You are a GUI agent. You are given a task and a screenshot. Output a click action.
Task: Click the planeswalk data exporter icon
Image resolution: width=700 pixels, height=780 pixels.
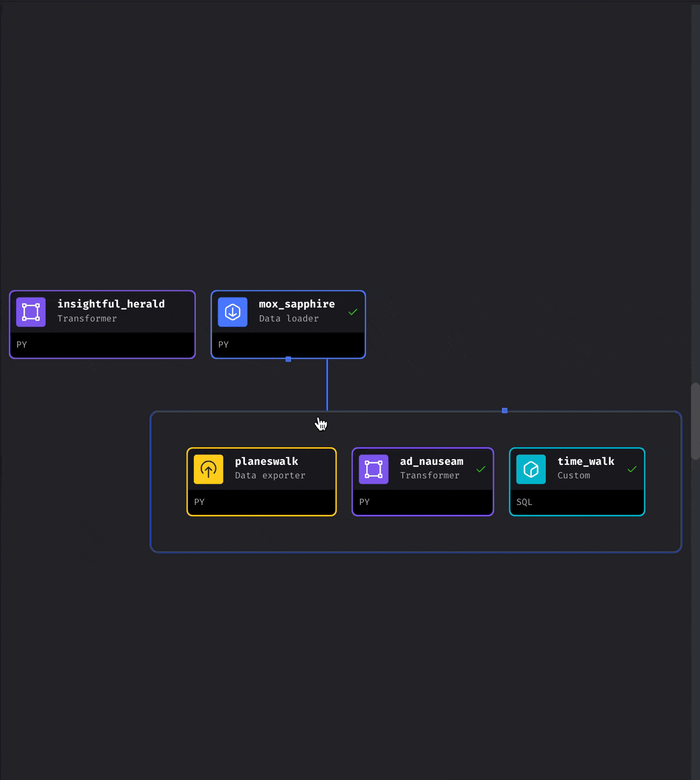208,469
